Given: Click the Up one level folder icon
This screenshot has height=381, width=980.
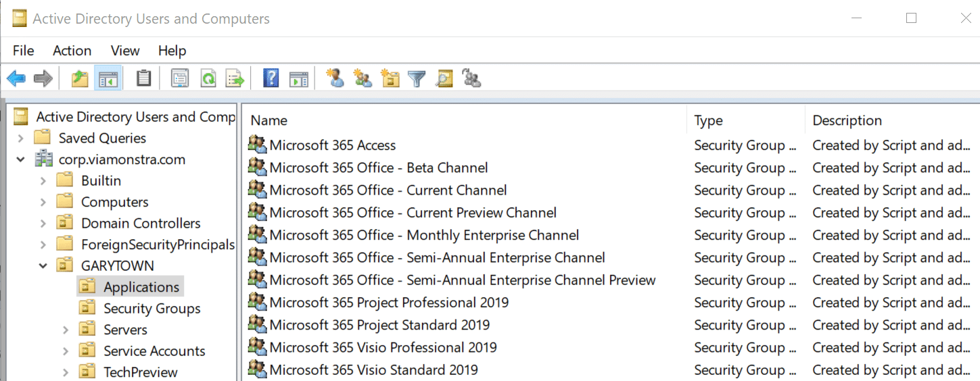Looking at the screenshot, I should coord(80,79).
